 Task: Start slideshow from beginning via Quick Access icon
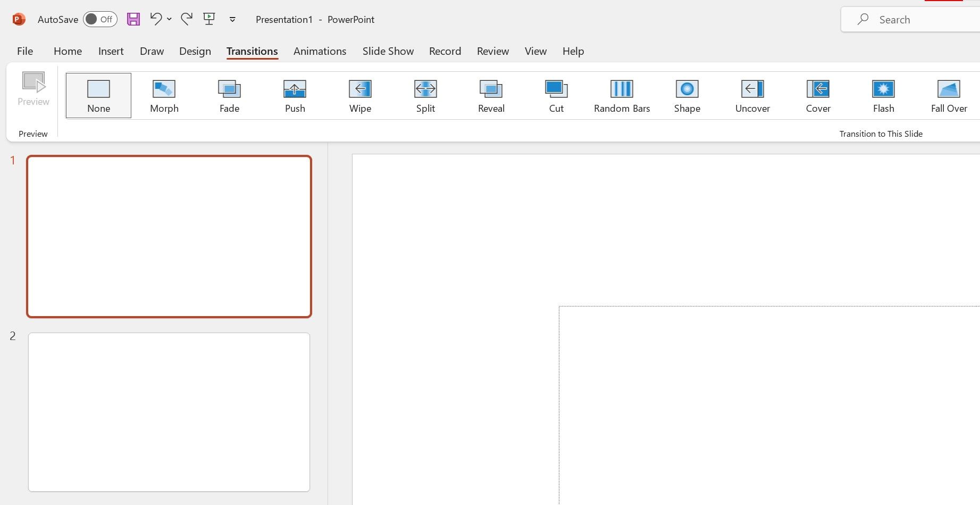click(x=209, y=19)
